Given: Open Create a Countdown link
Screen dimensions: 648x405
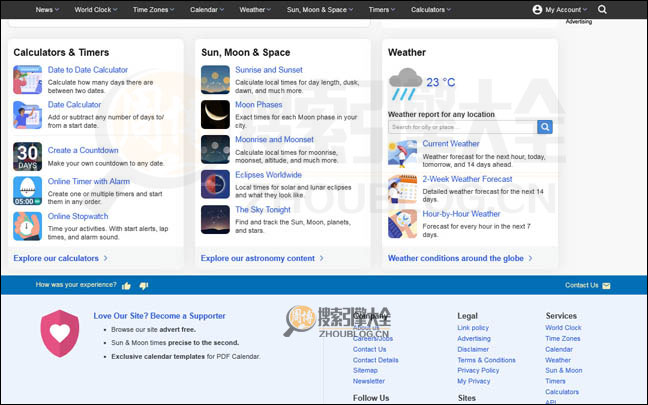Looking at the screenshot, I should tap(83, 150).
